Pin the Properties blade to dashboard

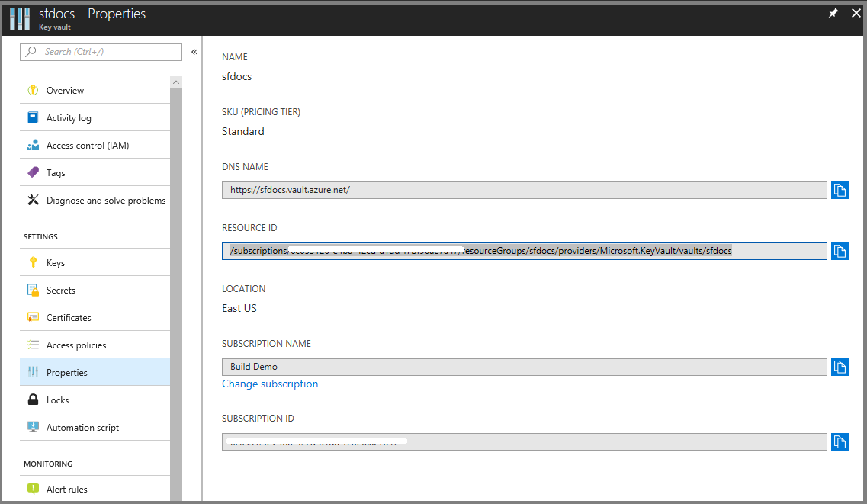(833, 13)
